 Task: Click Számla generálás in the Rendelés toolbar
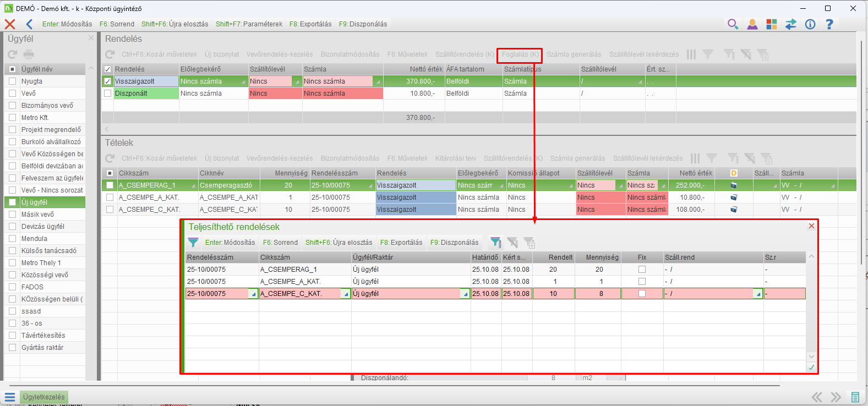pos(574,54)
